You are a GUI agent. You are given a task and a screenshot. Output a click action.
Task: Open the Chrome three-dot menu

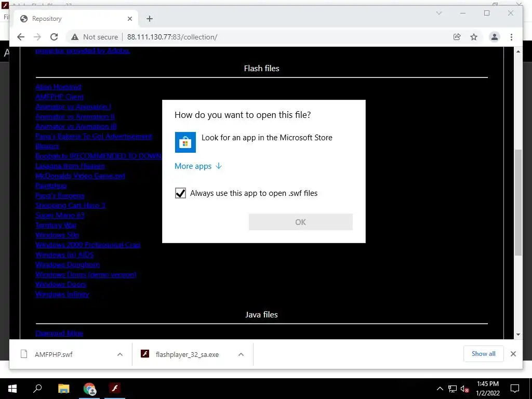(x=511, y=37)
